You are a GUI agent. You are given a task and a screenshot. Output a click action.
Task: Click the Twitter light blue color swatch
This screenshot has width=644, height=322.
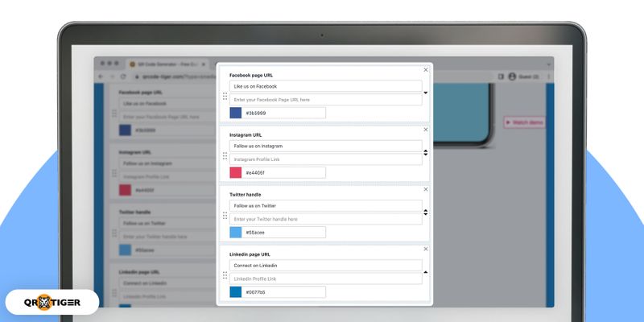[235, 233]
